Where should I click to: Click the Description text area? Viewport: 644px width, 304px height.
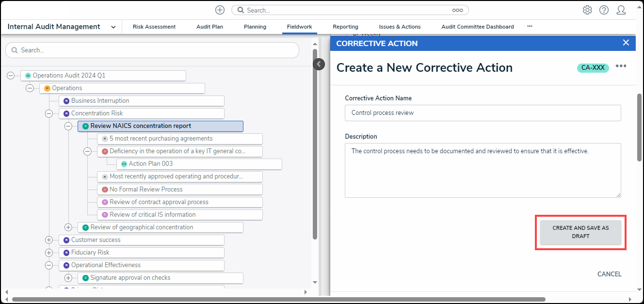click(483, 170)
